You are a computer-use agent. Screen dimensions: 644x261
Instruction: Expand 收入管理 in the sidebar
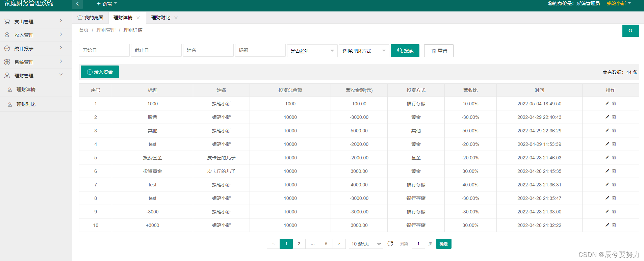[x=36, y=35]
